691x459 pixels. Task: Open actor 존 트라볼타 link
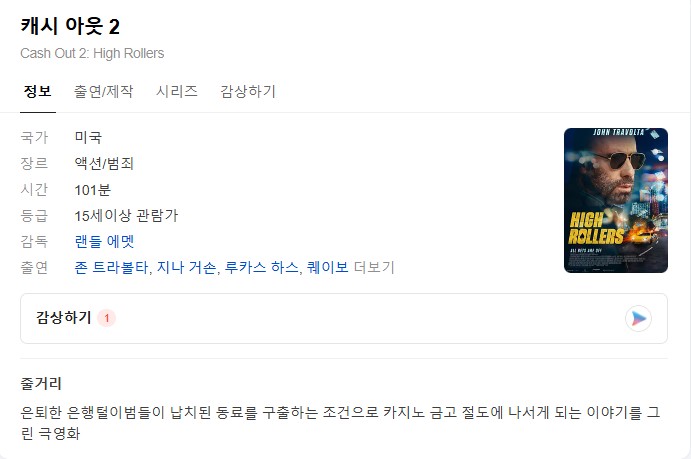(111, 267)
